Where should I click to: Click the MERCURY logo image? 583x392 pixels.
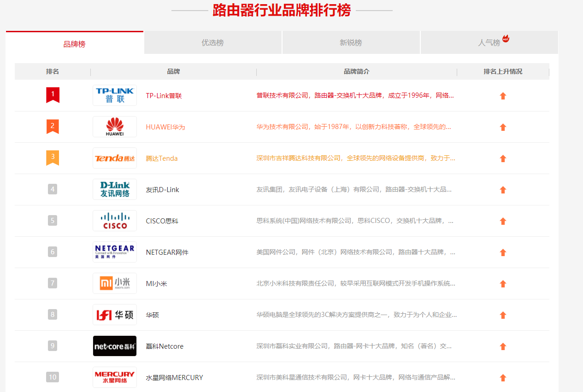click(114, 377)
